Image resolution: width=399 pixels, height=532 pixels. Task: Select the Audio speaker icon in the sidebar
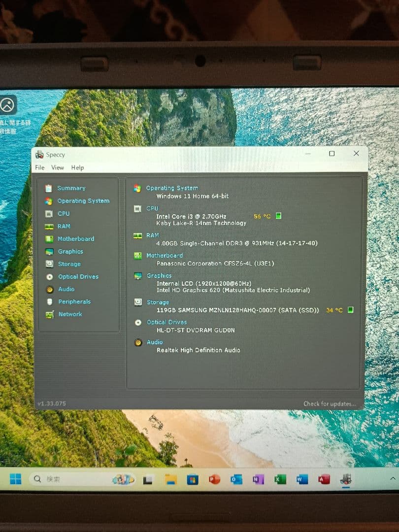point(49,289)
